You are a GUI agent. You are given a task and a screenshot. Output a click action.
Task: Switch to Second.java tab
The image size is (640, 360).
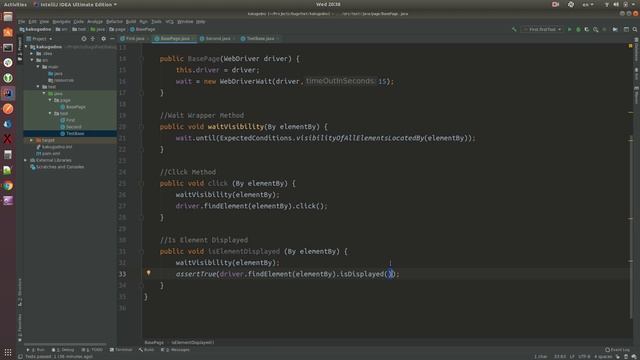click(217, 38)
